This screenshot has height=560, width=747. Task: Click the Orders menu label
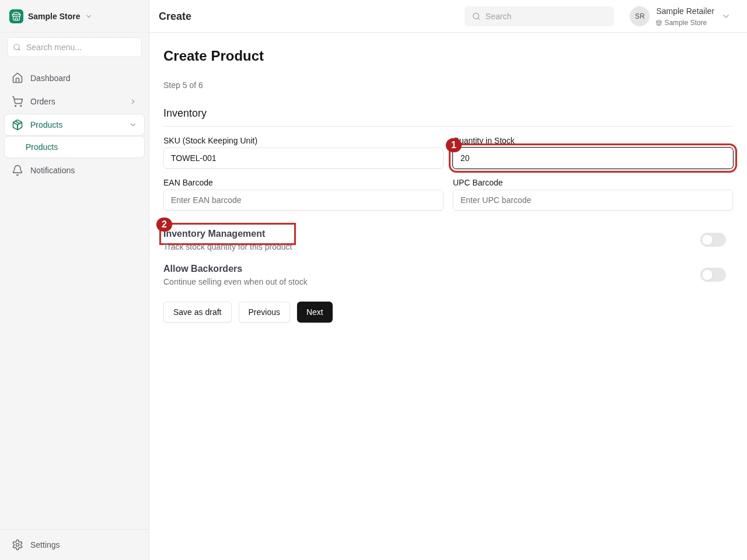click(43, 101)
